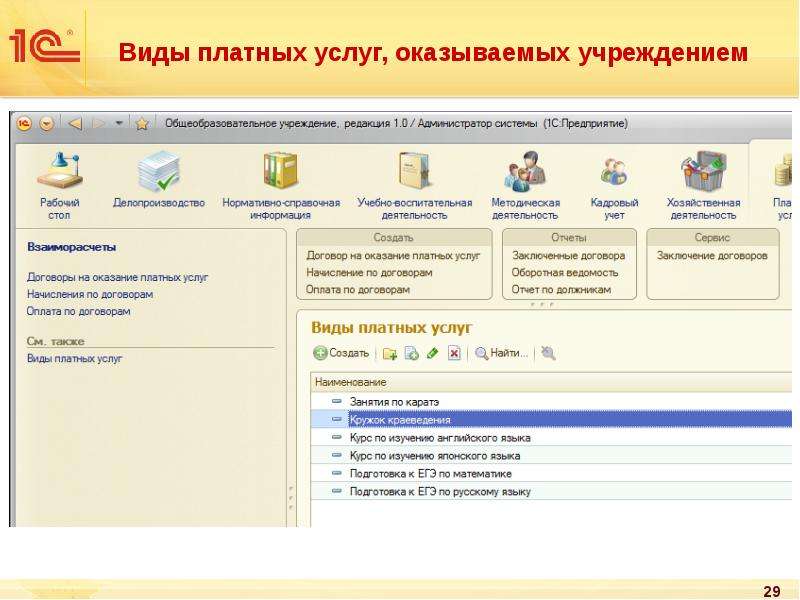The image size is (800, 600).
Task: Open the Делопроизводство section icon
Action: [159, 171]
